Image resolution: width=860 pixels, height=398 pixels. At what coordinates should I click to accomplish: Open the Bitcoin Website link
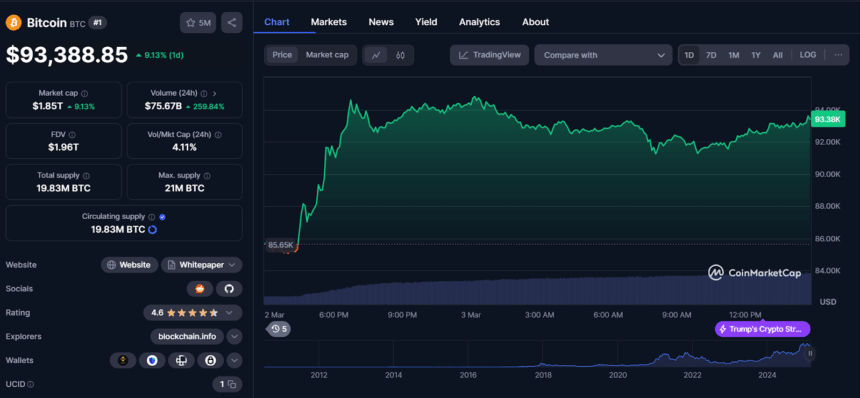pos(129,265)
